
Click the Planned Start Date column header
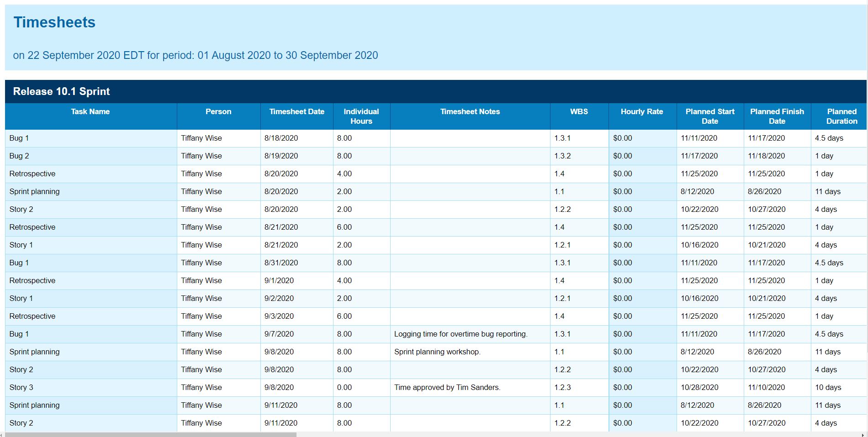click(710, 116)
